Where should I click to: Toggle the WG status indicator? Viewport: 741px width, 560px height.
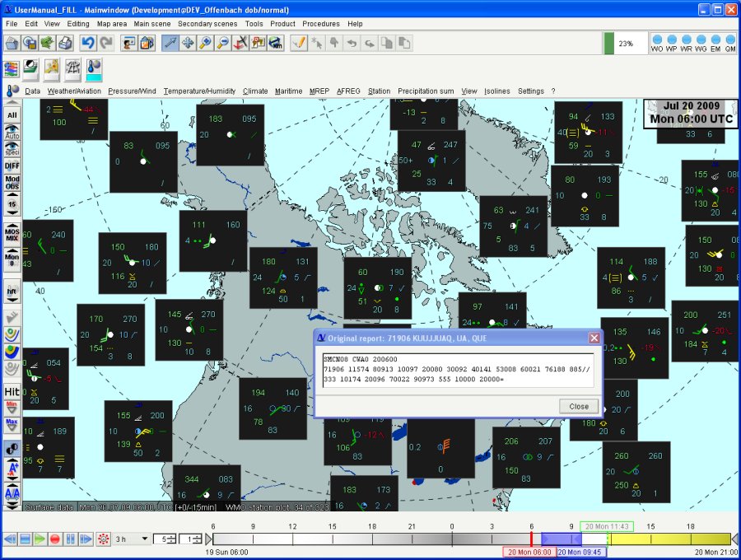(701, 43)
